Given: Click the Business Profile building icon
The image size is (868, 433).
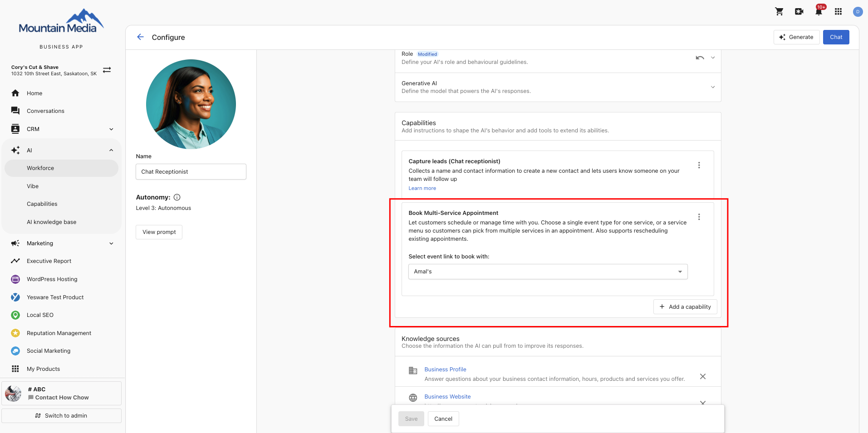Looking at the screenshot, I should (x=413, y=370).
